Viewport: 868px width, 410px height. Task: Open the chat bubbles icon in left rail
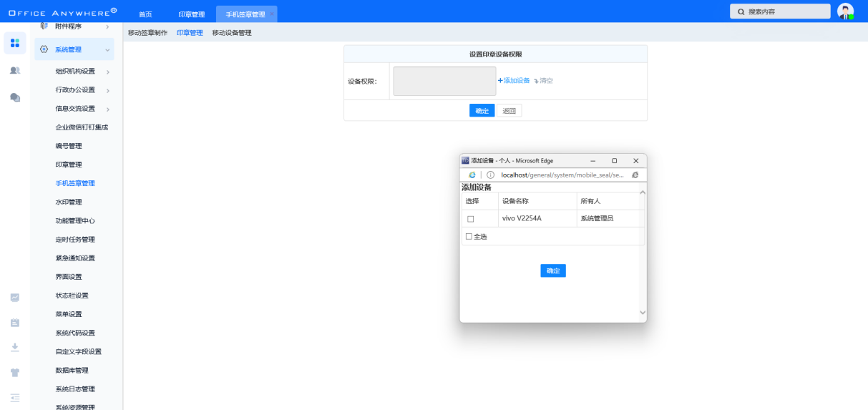click(x=15, y=97)
